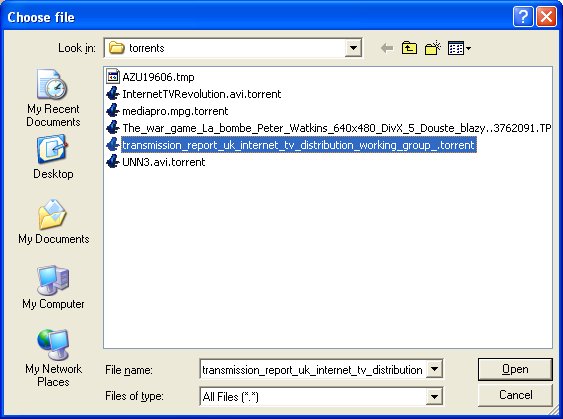Viewport: 563px width, 419px height.
Task: Click the Cancel button
Action: [515, 395]
